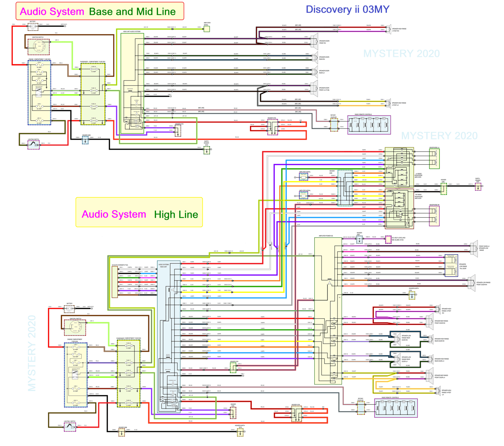Click the CD Auto Changer block
Viewport: 504px width, 446px height.
pyautogui.click(x=114, y=282)
